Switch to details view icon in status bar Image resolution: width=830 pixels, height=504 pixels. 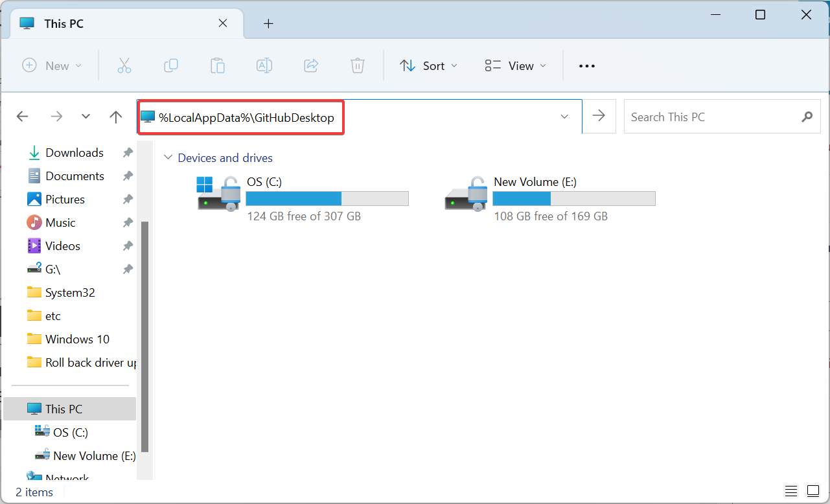click(x=791, y=491)
